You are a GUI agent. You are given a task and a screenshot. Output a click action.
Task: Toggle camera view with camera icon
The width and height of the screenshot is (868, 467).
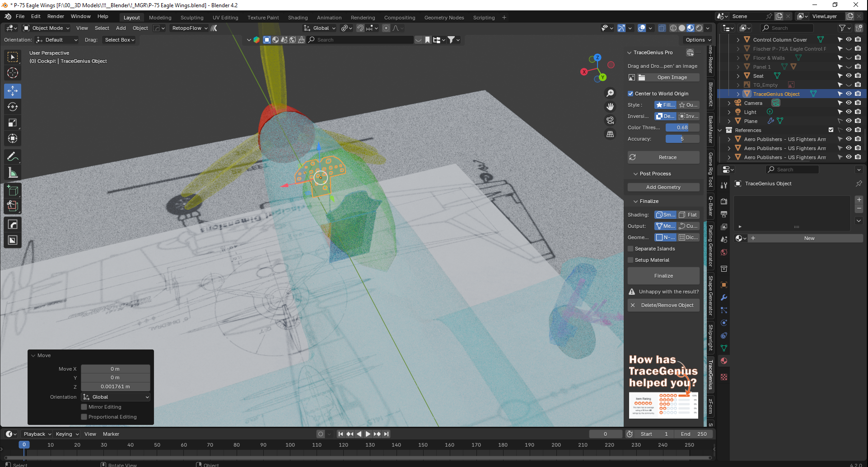(610, 120)
